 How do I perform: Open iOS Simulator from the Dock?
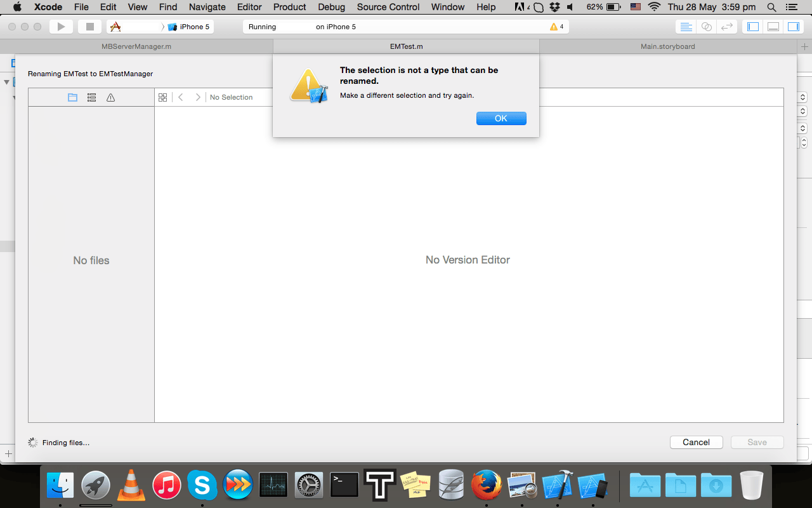pos(593,486)
